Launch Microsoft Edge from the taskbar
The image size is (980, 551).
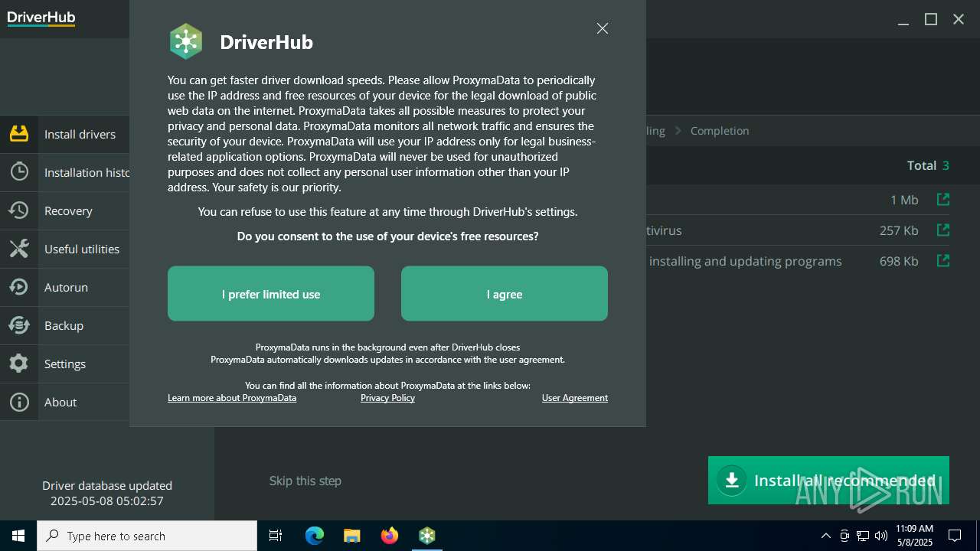tap(315, 536)
